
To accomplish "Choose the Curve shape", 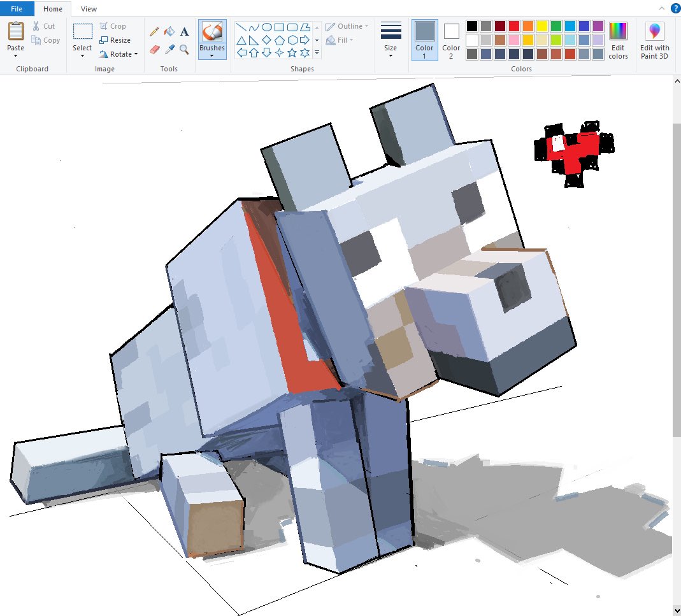I will 254,27.
